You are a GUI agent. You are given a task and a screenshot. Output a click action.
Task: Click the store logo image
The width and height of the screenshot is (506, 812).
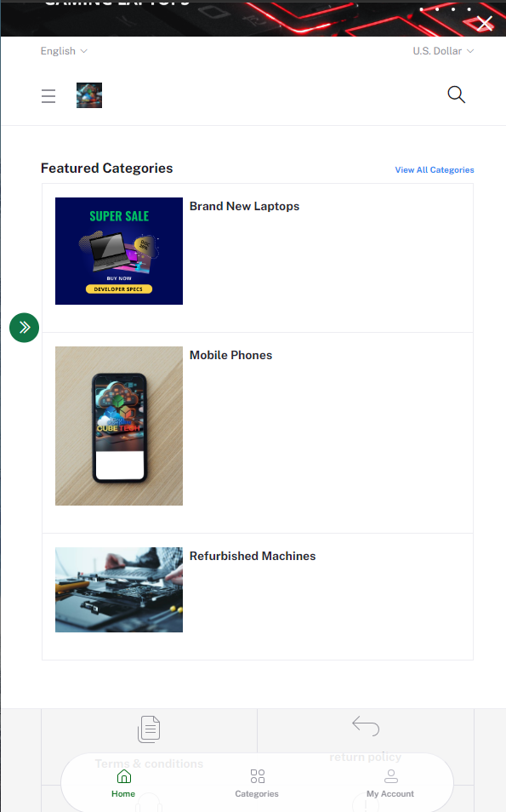click(89, 95)
